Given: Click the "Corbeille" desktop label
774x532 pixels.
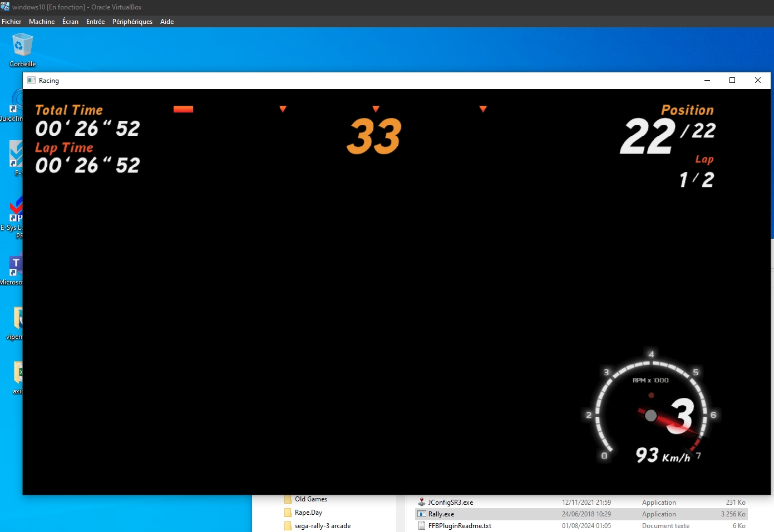Looking at the screenshot, I should (x=23, y=64).
